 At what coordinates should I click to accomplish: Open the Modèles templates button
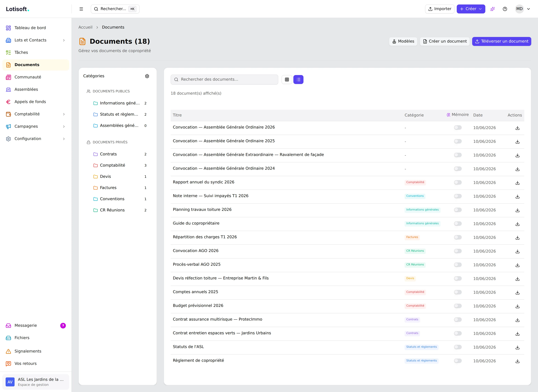(403, 41)
